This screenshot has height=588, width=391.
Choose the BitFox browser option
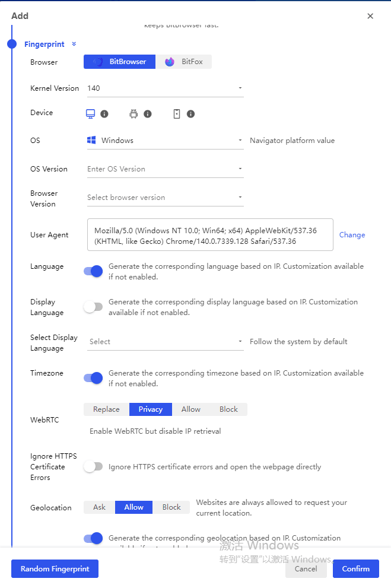(x=184, y=62)
